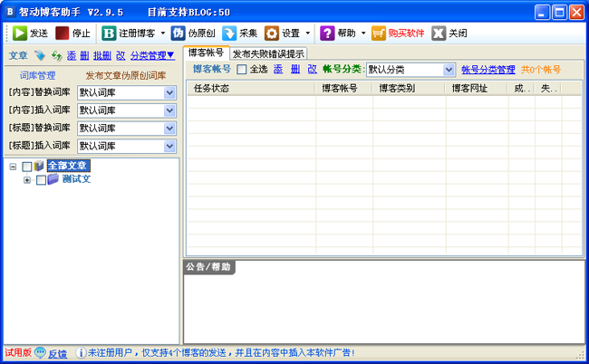Image resolution: width=589 pixels, height=364 pixels.
Task: Click the 试用版 status text
Action: (x=18, y=353)
